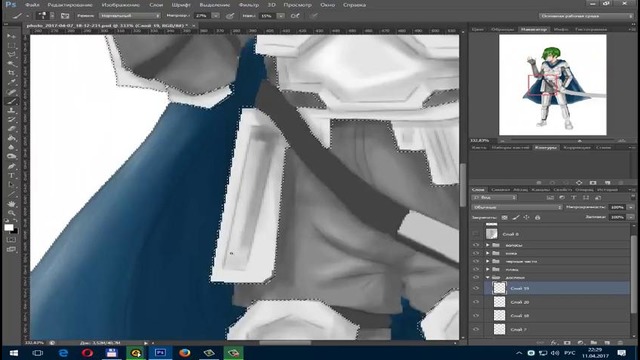Open workspace switcher dropdown
Screen dimensions: 640x360
tap(586, 16)
